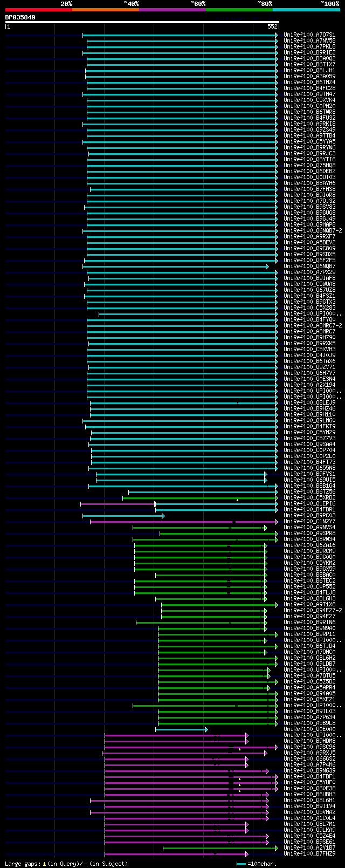Select the UniRef100_Q6ZA16 label
The width and height of the screenshot is (345, 868).
pyautogui.click(x=309, y=545)
